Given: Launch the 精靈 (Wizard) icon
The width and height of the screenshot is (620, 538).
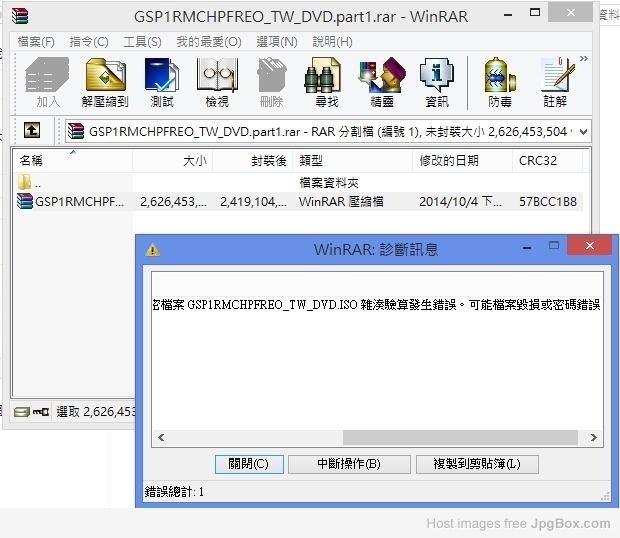Looking at the screenshot, I should 381,82.
